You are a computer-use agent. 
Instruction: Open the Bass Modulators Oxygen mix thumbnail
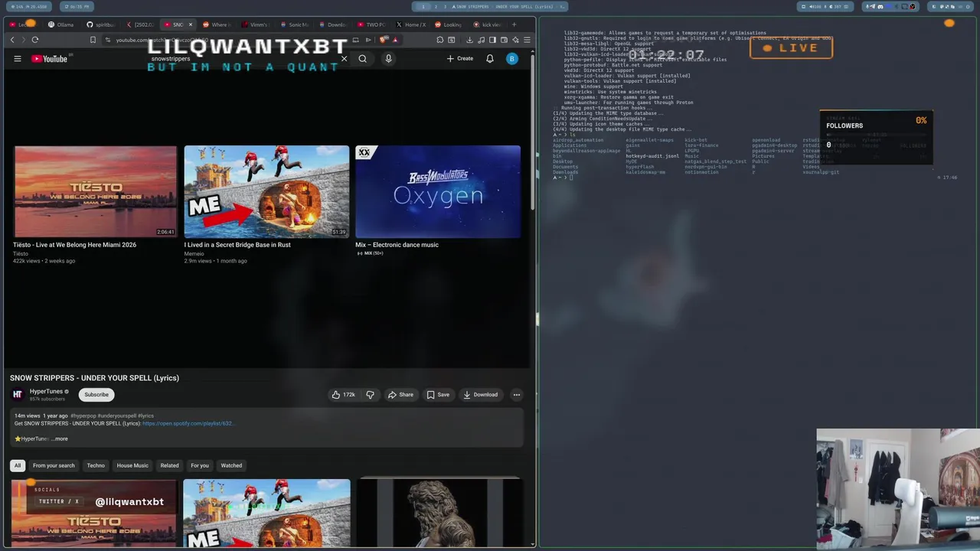click(438, 191)
